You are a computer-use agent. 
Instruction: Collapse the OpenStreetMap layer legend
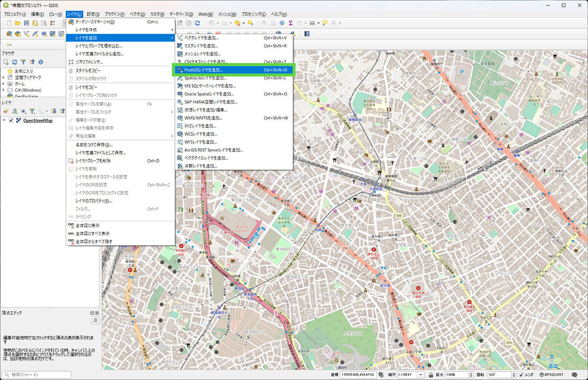pyautogui.click(x=4, y=121)
